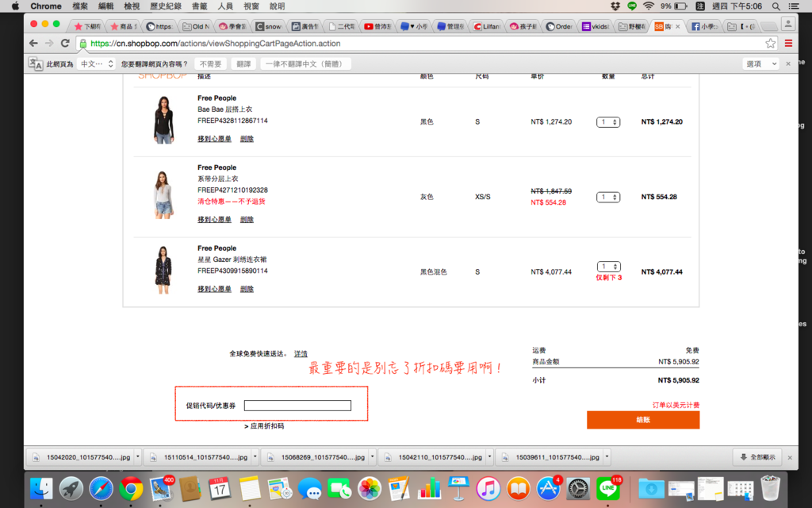Open the arrow menu for the 15042020 download
This screenshot has height=508, width=812.
click(138, 457)
